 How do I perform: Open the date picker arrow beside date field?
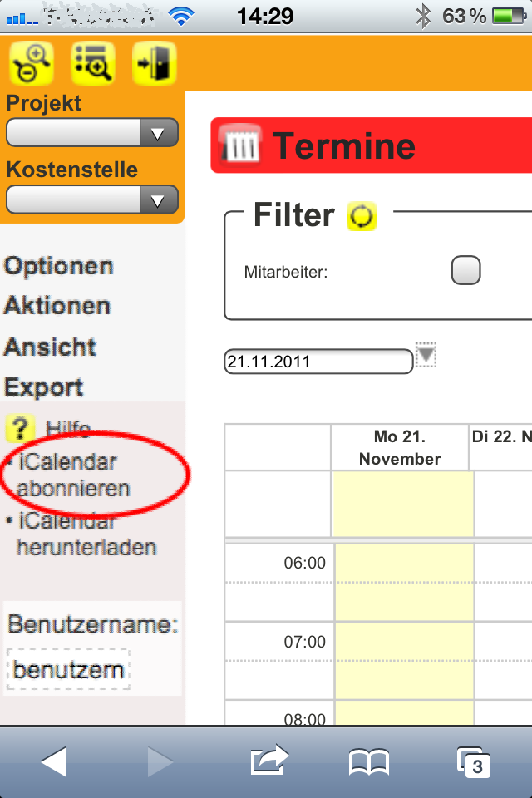tap(426, 355)
